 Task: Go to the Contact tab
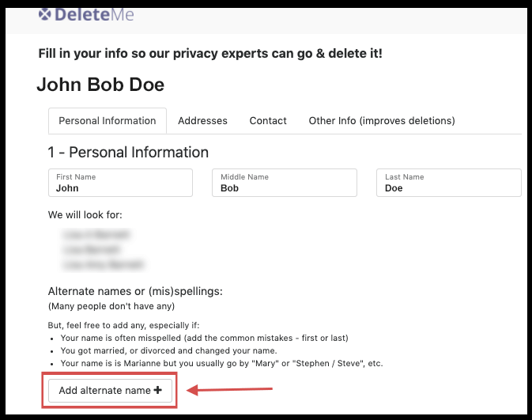(x=268, y=121)
